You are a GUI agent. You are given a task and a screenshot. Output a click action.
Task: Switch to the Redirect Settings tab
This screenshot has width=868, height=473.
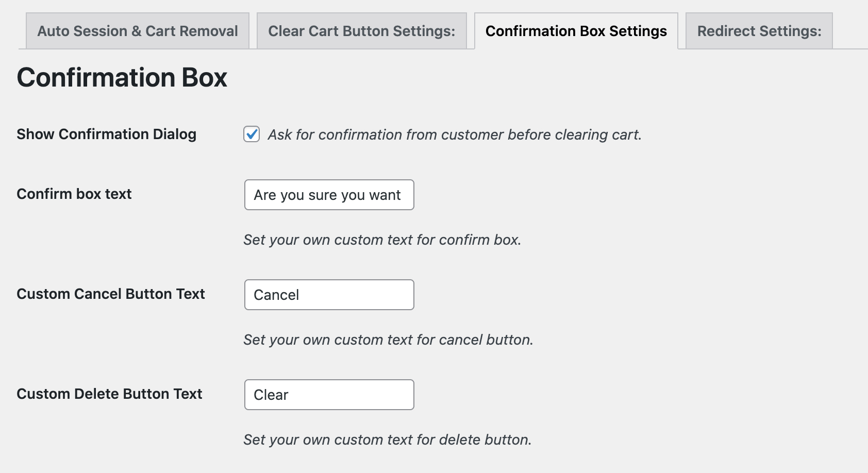758,31
